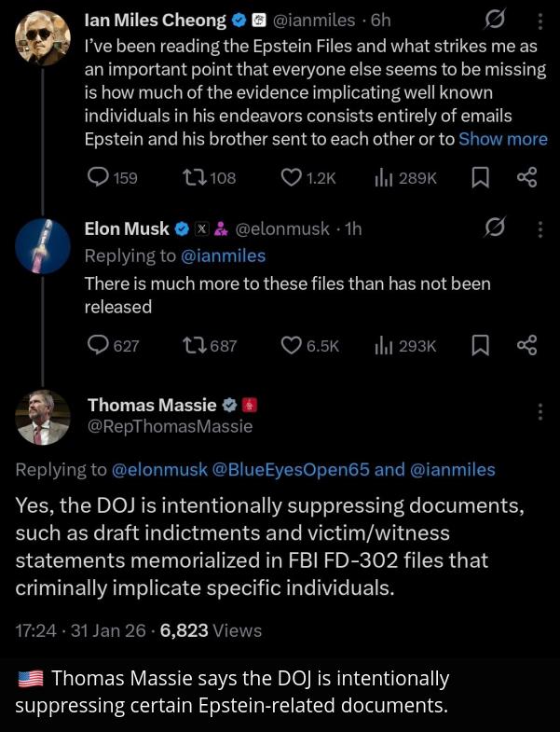Like Elon Musk's tweet
This screenshot has height=732, width=560.
pyautogui.click(x=310, y=346)
